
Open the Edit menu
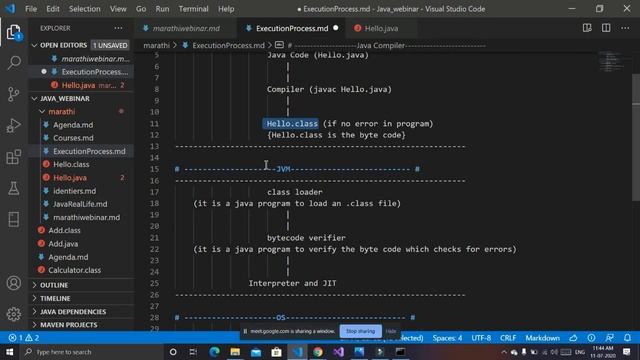(52, 9)
